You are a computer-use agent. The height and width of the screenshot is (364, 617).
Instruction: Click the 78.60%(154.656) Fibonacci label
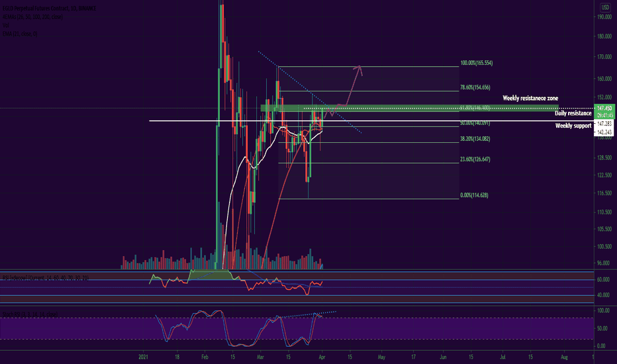pyautogui.click(x=475, y=87)
